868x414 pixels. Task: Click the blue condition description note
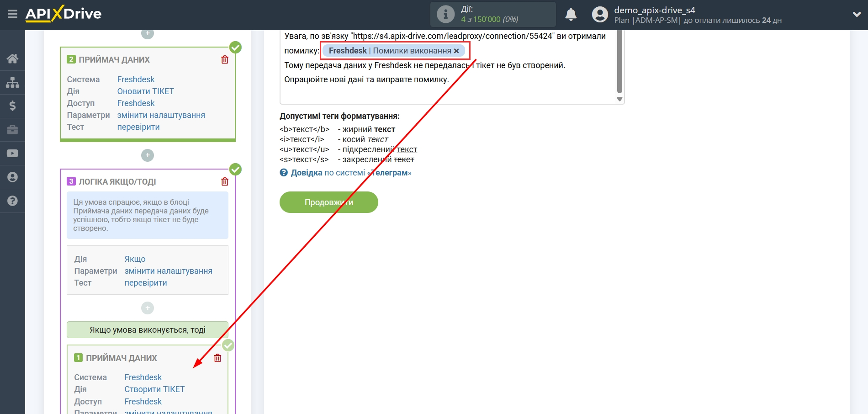[x=148, y=215]
